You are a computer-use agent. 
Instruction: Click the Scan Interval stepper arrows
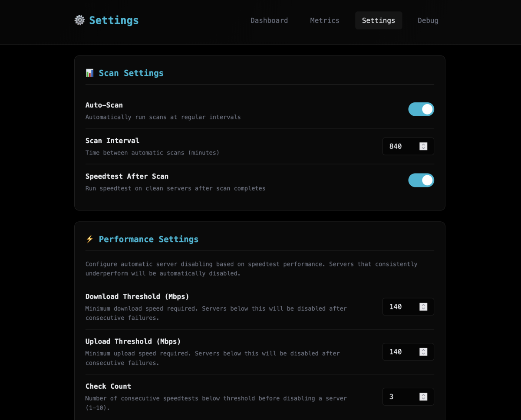(x=423, y=147)
